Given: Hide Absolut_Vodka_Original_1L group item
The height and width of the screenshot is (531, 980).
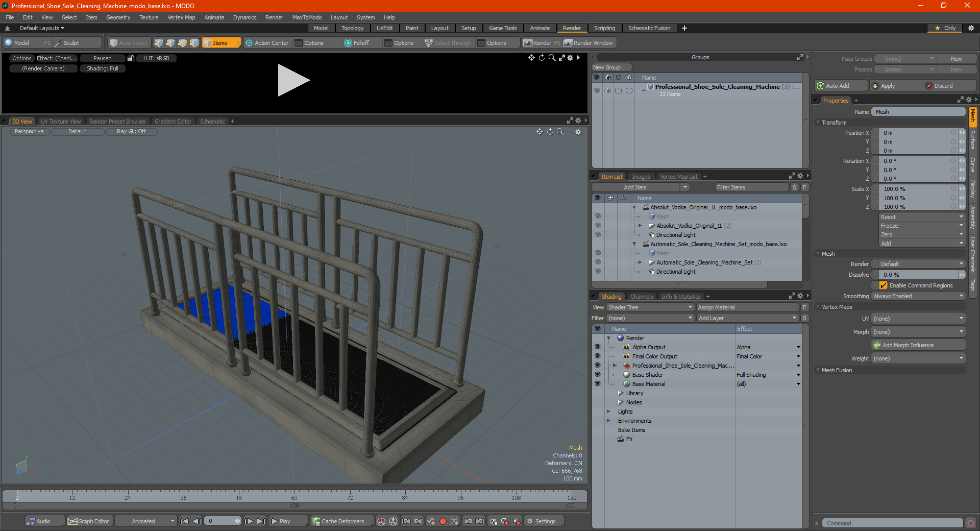Looking at the screenshot, I should pos(598,226).
